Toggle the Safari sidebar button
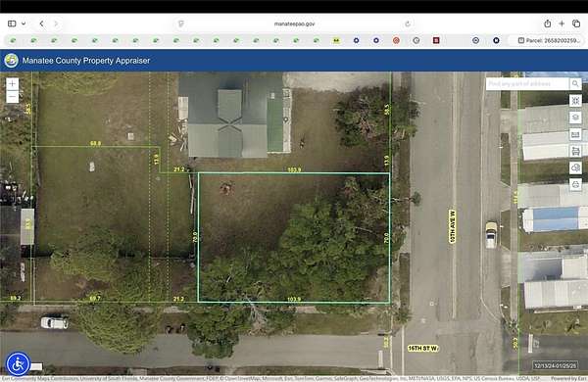Viewport: 588px width, 382px height. coord(12,24)
